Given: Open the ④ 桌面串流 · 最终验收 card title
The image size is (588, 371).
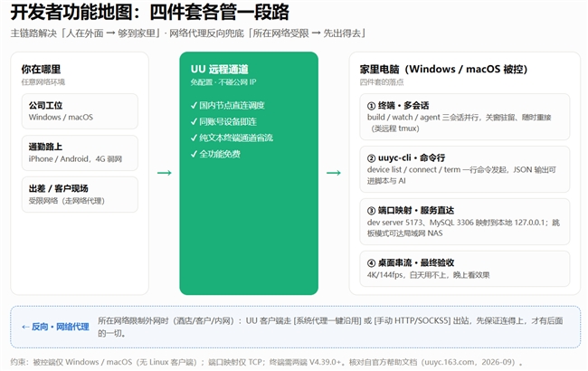Looking at the screenshot, I should (x=411, y=263).
